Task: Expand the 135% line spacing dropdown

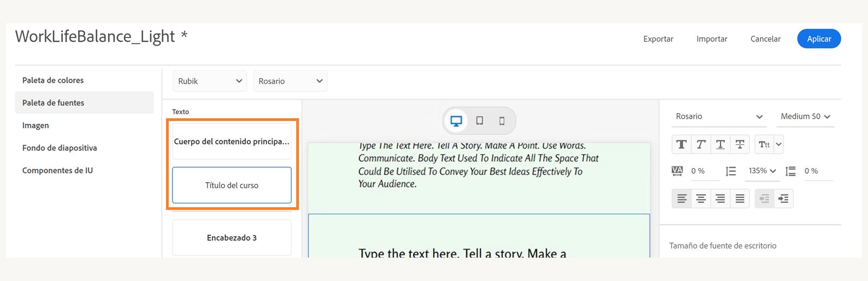Action: click(x=762, y=171)
